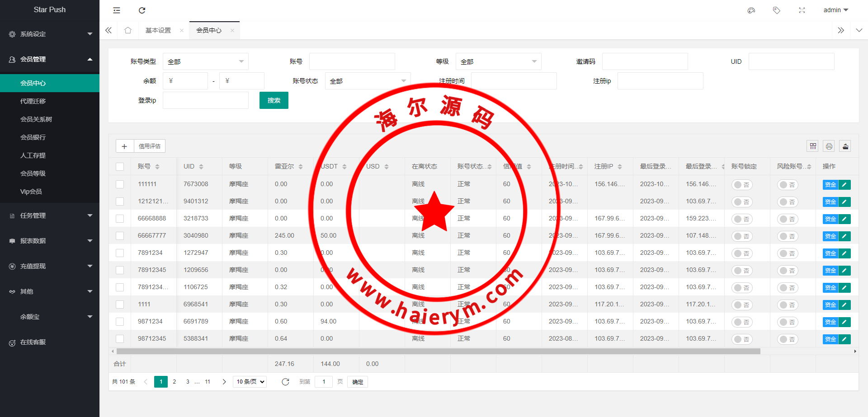The width and height of the screenshot is (868, 417).
Task: Switch to the 基本设置 tab
Action: [x=158, y=30]
